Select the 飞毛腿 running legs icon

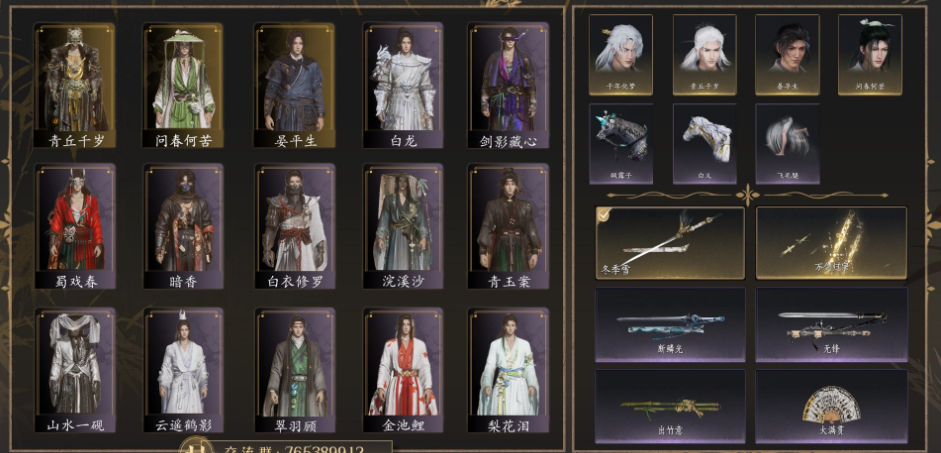coord(787,143)
